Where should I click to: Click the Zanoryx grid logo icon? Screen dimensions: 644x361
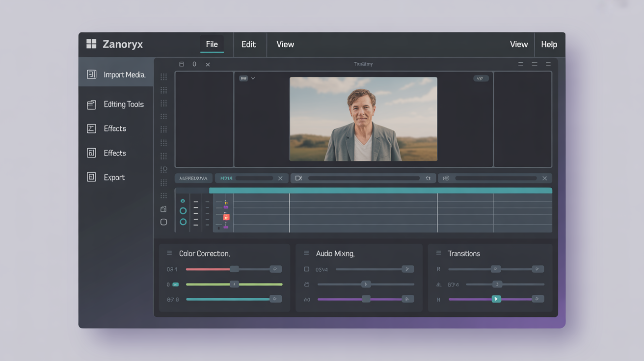pos(91,44)
